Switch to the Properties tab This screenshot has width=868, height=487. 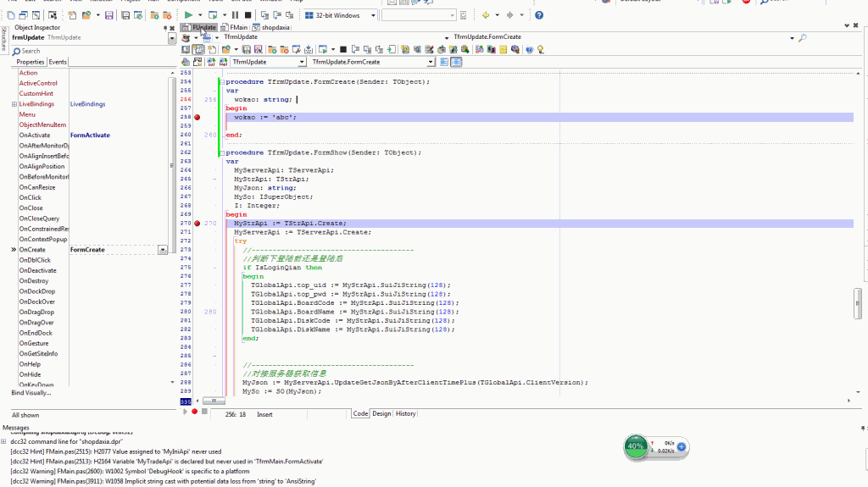pyautogui.click(x=30, y=62)
